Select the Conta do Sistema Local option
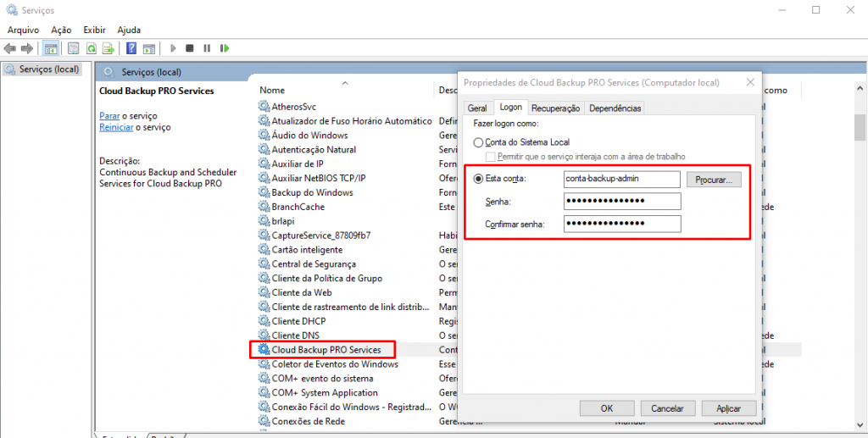The height and width of the screenshot is (438, 868). click(x=479, y=142)
